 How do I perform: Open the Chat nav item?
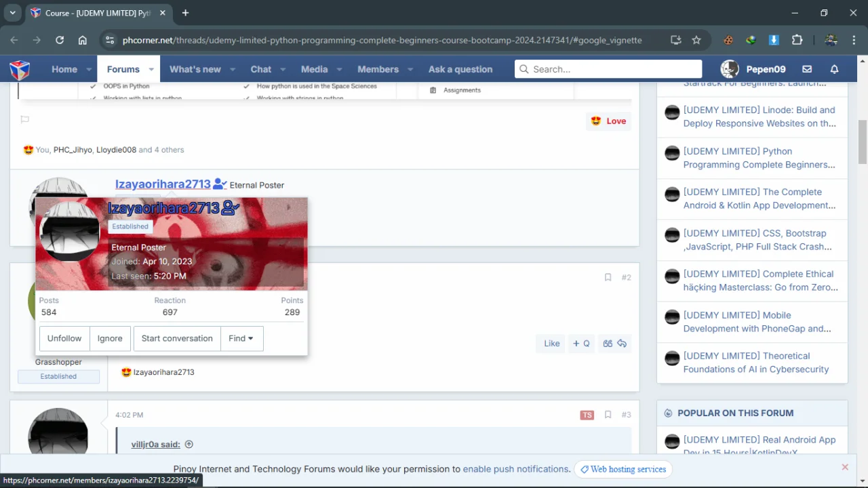click(261, 69)
